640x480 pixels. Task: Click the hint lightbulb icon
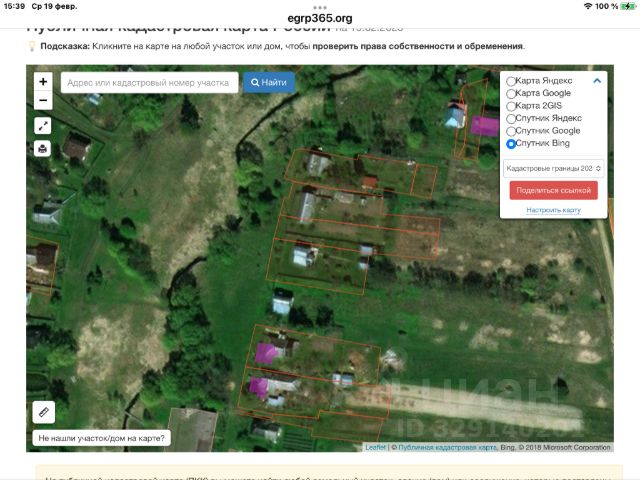point(31,46)
